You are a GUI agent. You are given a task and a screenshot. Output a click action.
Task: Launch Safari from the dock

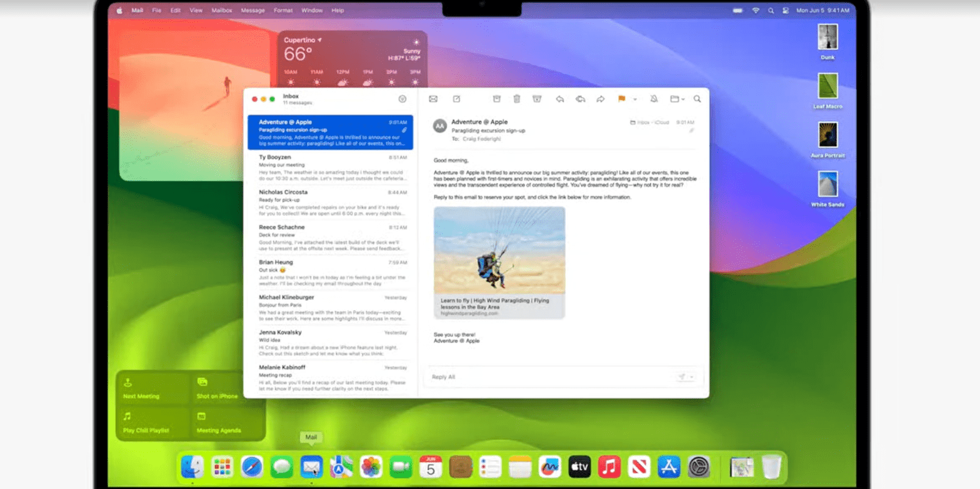[x=252, y=468]
